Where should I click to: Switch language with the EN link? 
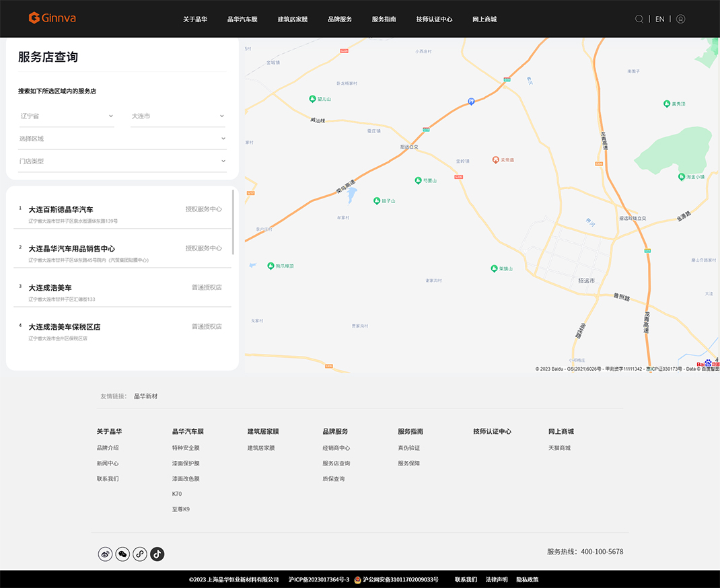click(659, 19)
